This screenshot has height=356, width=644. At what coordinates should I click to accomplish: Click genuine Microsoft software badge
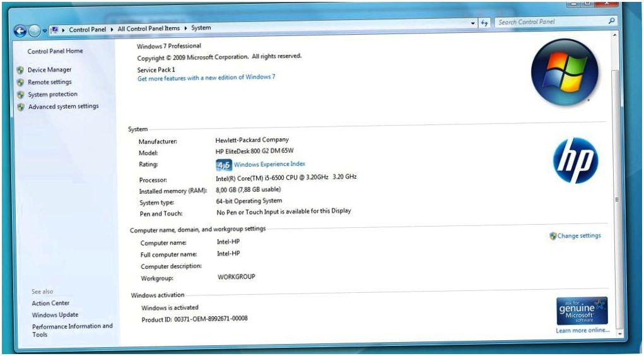(x=582, y=311)
